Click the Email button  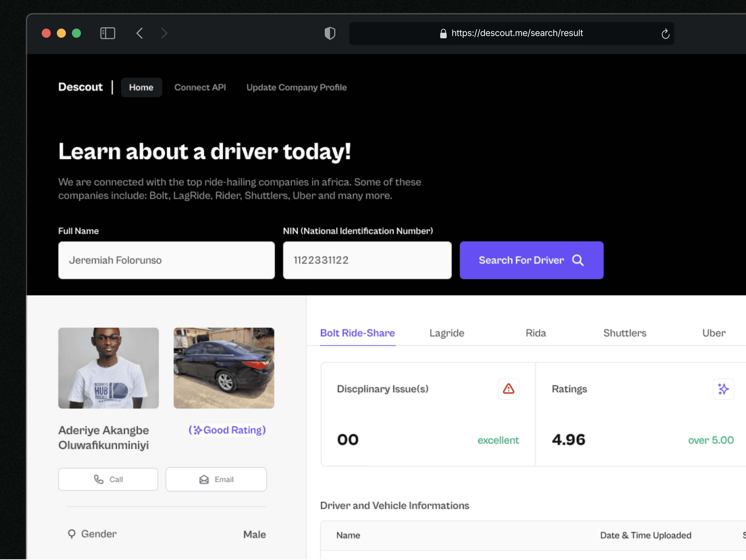pyautogui.click(x=216, y=479)
